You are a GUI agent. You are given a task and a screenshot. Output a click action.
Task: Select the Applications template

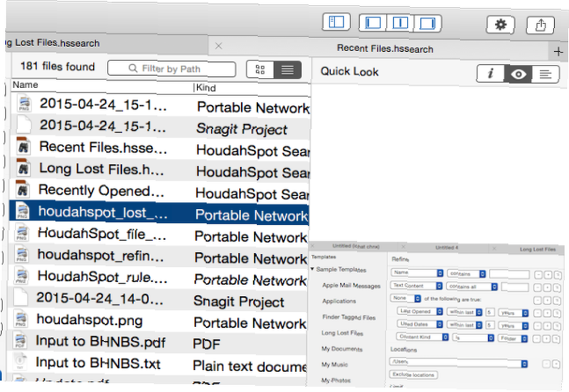[339, 301]
